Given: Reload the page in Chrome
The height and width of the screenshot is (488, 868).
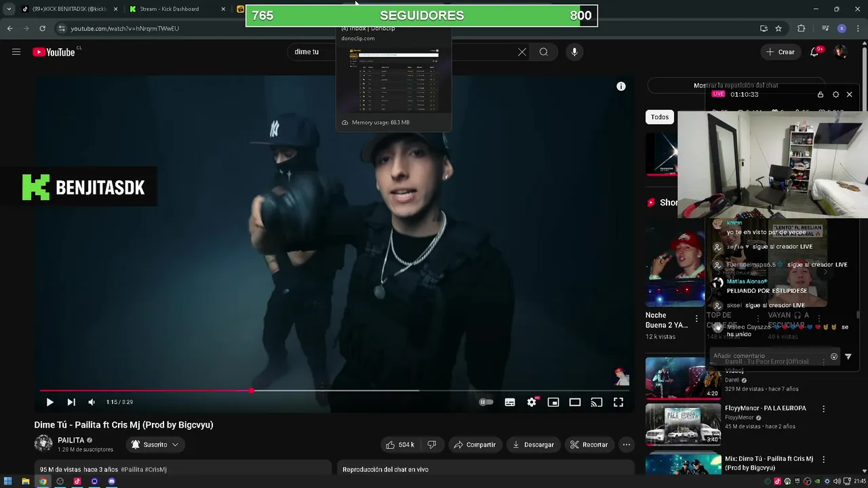Looking at the screenshot, I should click(42, 28).
